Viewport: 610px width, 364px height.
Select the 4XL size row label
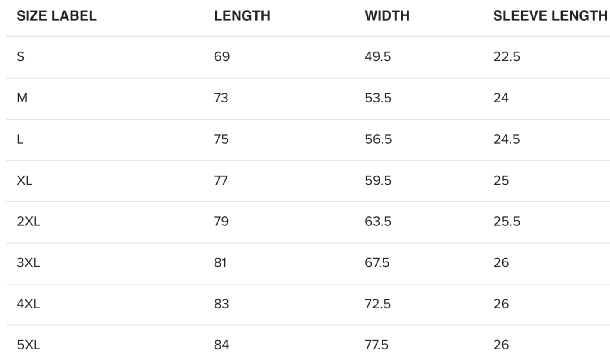28,304
